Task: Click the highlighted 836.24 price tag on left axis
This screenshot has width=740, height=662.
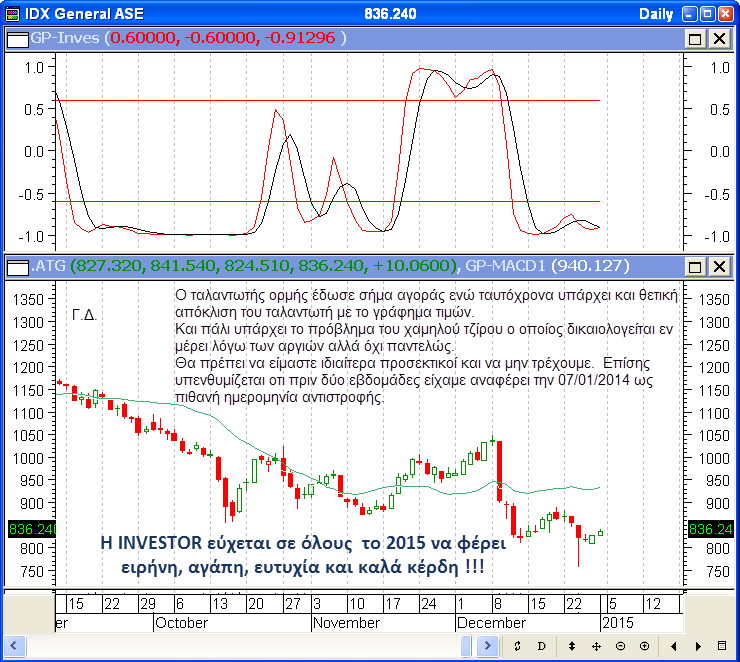Action: [x=32, y=529]
